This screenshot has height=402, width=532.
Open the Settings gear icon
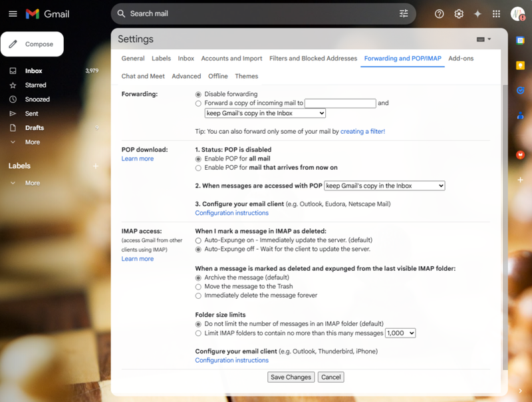click(459, 14)
